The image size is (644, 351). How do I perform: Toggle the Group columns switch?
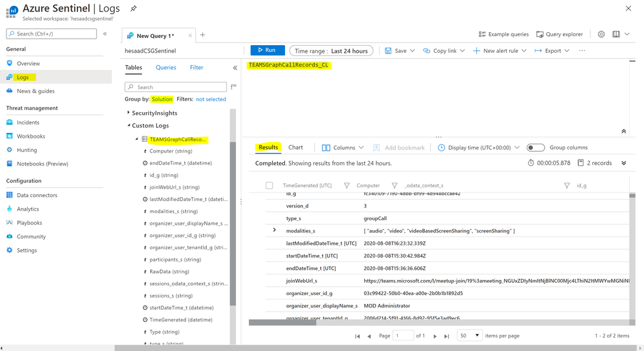(536, 147)
